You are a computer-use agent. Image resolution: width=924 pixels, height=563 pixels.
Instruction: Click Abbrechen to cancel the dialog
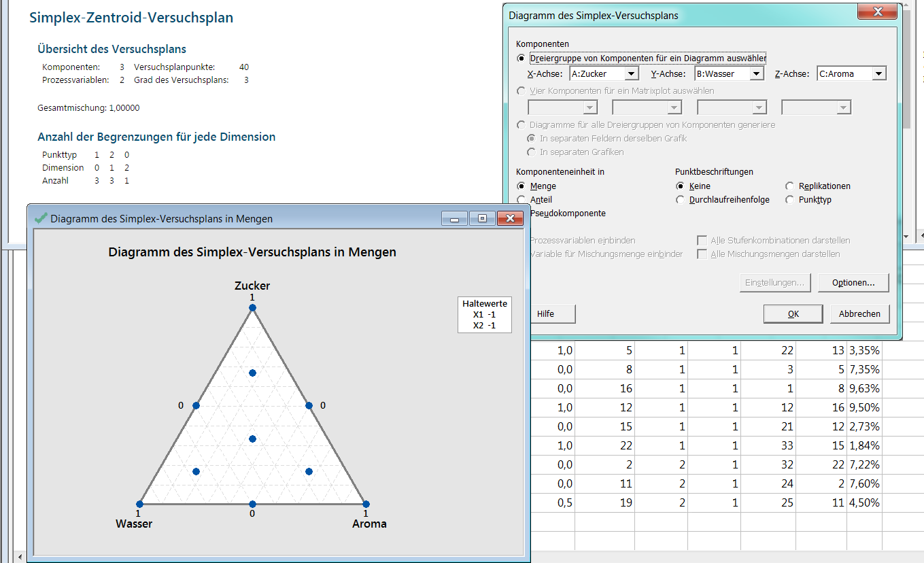point(859,314)
